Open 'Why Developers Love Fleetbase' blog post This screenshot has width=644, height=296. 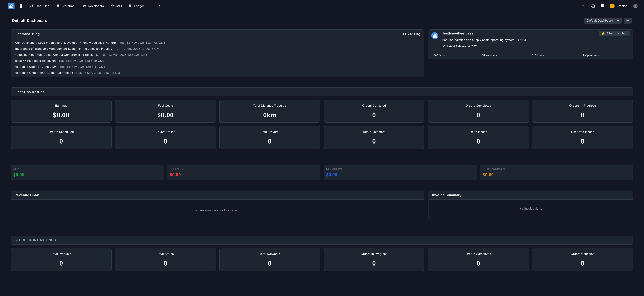point(66,43)
